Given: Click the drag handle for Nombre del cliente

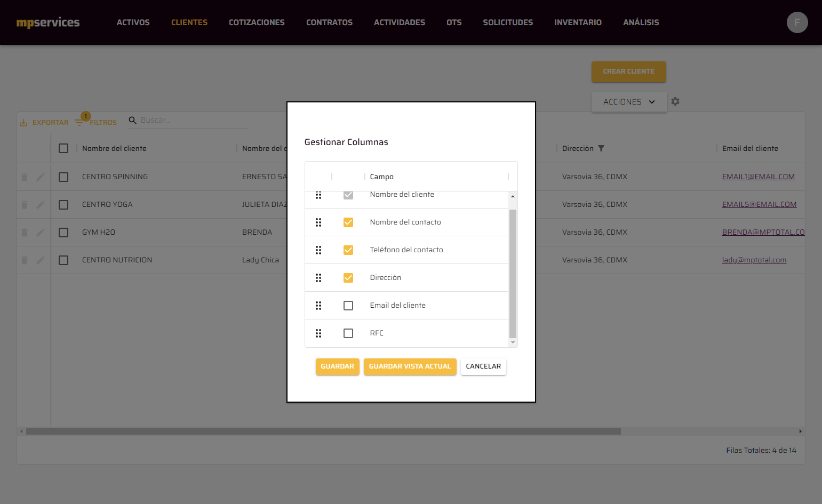Looking at the screenshot, I should (x=318, y=195).
